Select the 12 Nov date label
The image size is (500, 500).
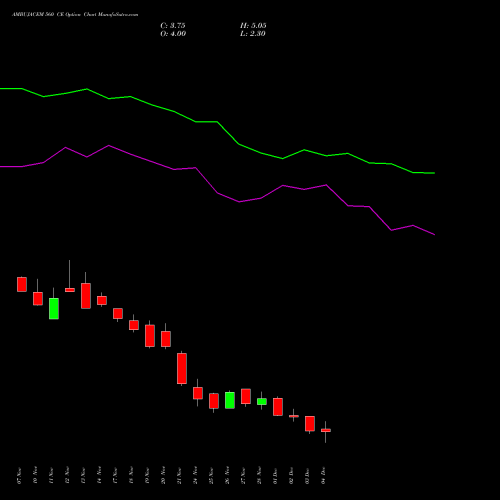pos(67,475)
